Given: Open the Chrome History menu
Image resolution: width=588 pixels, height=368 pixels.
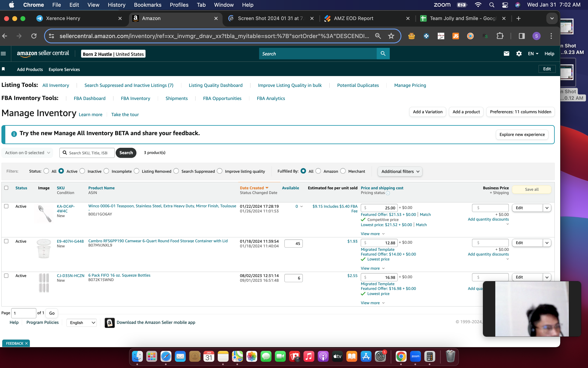Looking at the screenshot, I should point(117,5).
